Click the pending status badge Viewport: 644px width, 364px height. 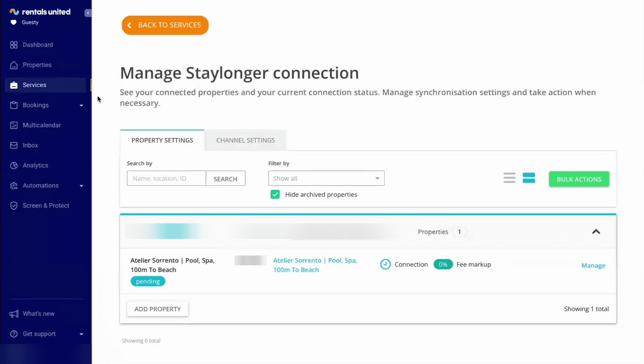148,281
